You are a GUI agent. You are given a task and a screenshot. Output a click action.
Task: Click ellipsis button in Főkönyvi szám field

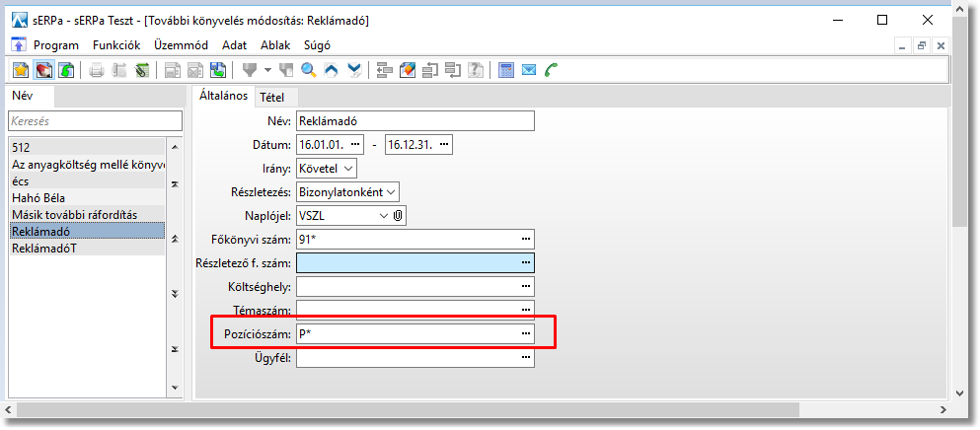pyautogui.click(x=526, y=240)
